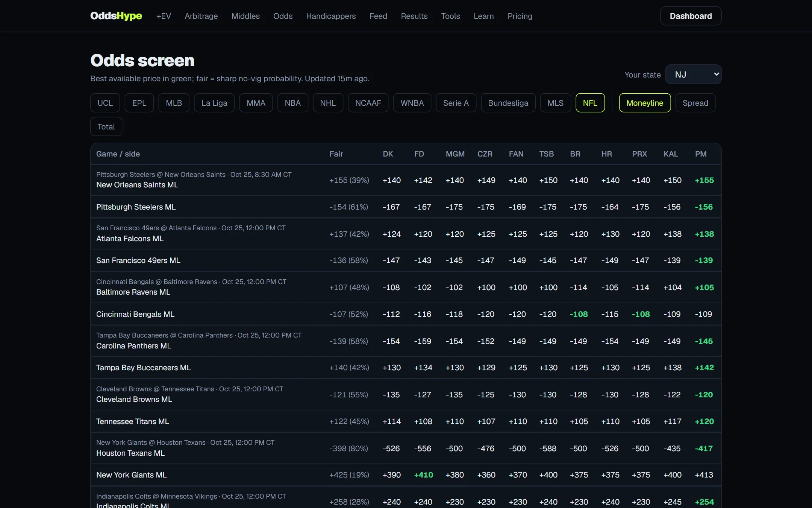The image size is (812, 508).
Task: Open the Your state NJ dropdown
Action: [x=693, y=75]
